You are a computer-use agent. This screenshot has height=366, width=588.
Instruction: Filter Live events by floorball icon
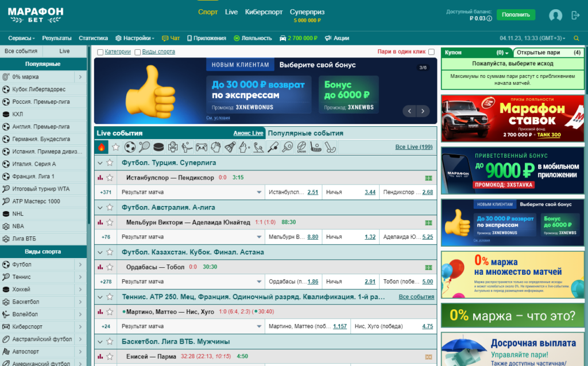pyautogui.click(x=316, y=147)
